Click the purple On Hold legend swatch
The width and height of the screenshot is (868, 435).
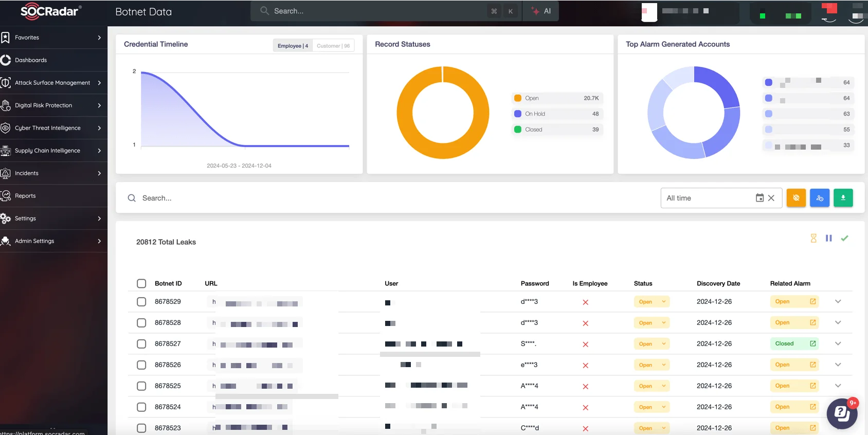[x=518, y=114]
